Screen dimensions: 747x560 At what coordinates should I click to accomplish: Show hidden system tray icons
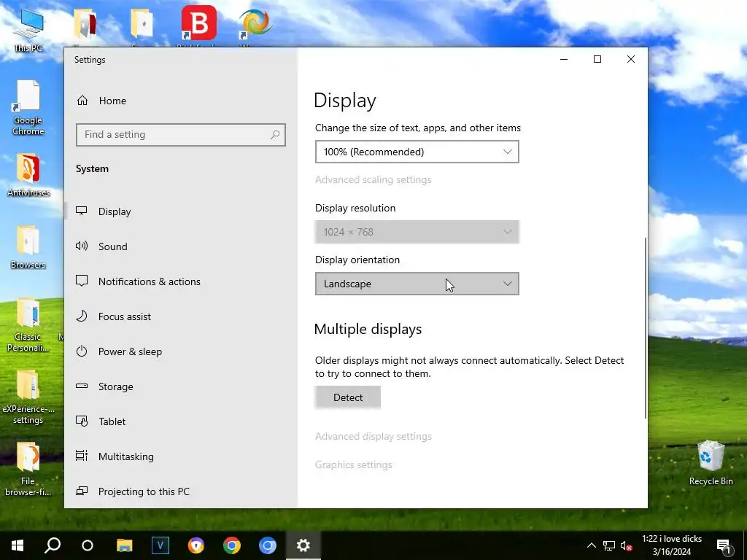click(x=591, y=545)
